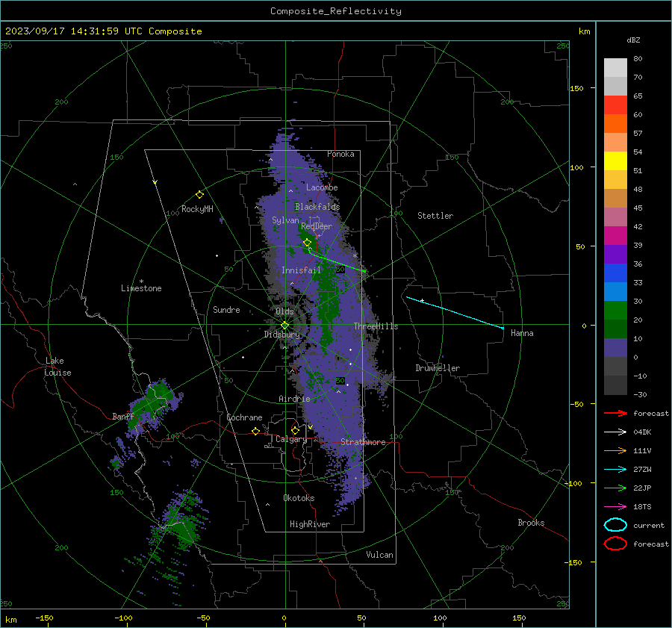Click the Airdrie town label
This screenshot has width=672, height=628.
294,399
